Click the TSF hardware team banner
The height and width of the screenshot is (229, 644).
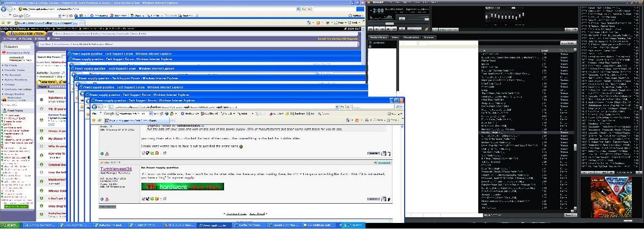(183, 187)
